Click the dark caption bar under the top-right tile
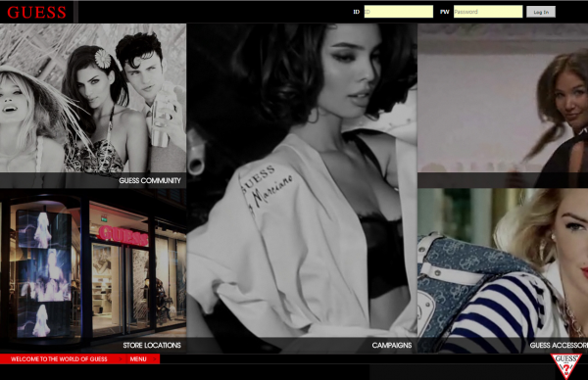 coord(503,180)
